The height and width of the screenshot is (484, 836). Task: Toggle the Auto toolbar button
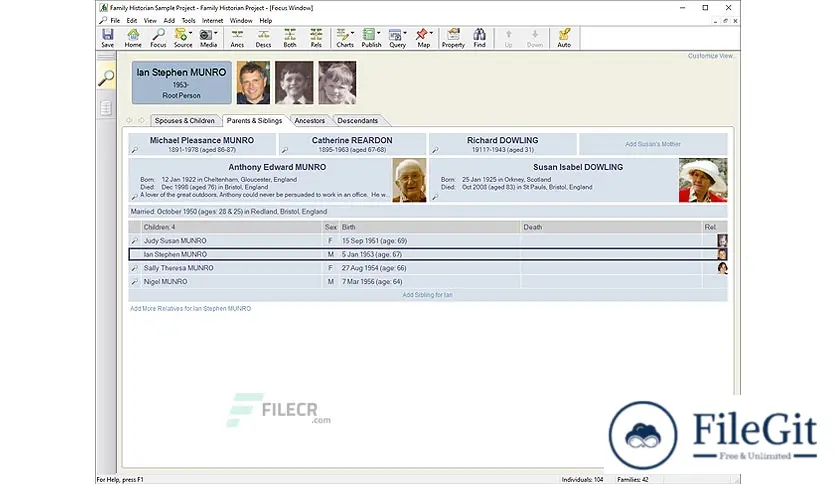564,38
